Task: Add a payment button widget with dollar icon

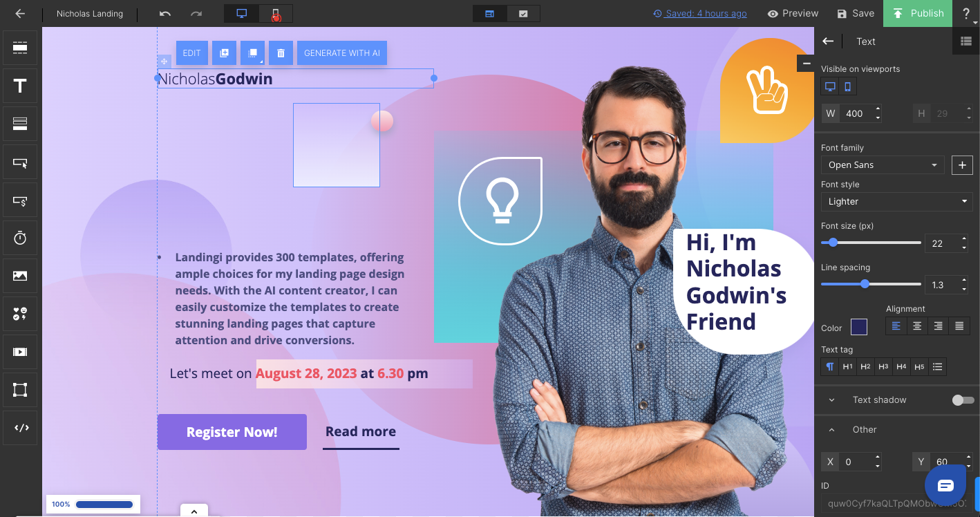Action: tap(20, 200)
